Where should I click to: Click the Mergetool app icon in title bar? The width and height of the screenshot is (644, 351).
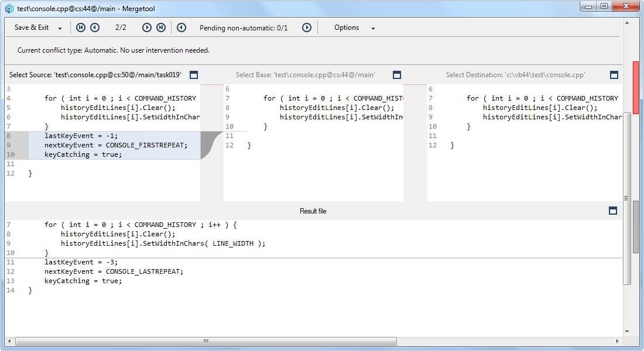point(9,8)
